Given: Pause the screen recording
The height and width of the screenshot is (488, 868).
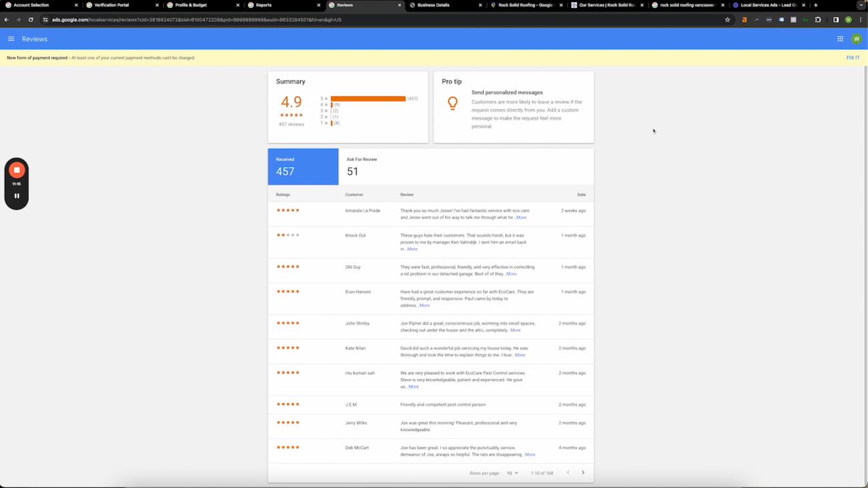Looking at the screenshot, I should tap(17, 196).
